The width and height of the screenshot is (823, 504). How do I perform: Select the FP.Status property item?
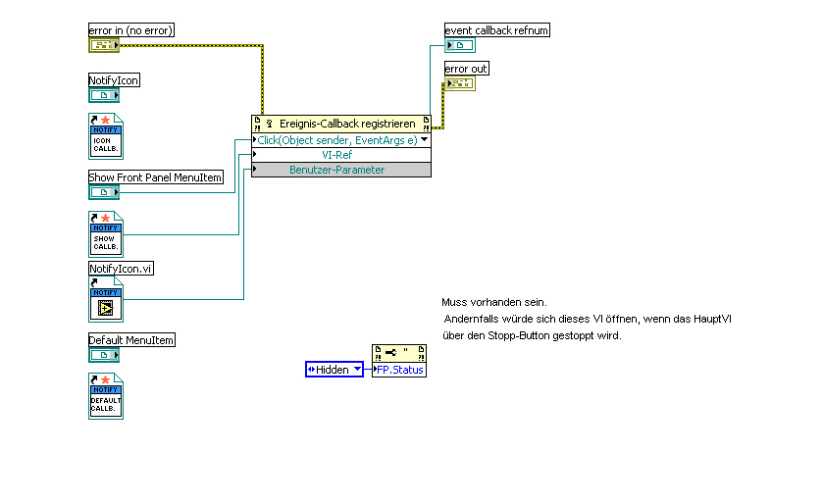(399, 370)
